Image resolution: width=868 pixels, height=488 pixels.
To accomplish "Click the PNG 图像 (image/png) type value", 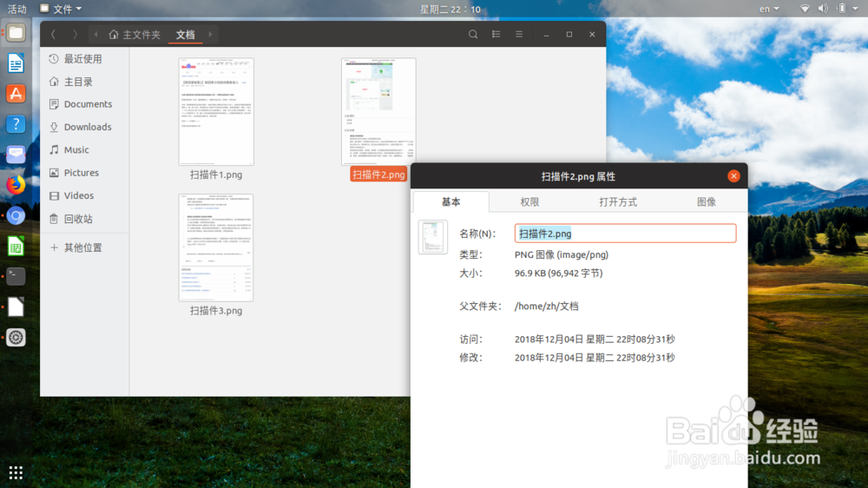I will coord(562,254).
